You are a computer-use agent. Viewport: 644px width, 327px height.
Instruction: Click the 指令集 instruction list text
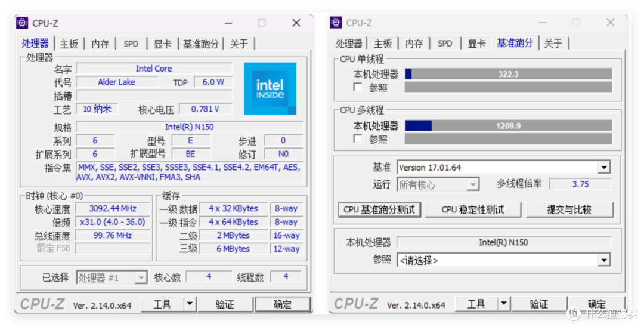pos(190,172)
